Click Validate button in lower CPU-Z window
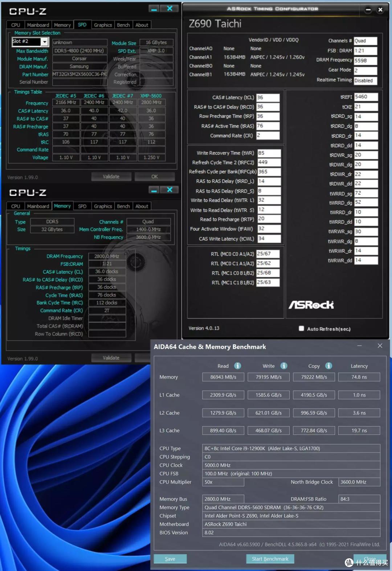 [x=111, y=358]
